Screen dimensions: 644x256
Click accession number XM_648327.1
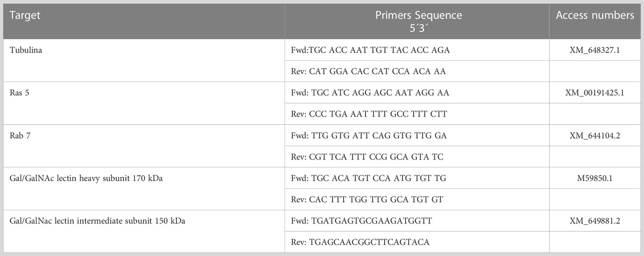click(595, 50)
